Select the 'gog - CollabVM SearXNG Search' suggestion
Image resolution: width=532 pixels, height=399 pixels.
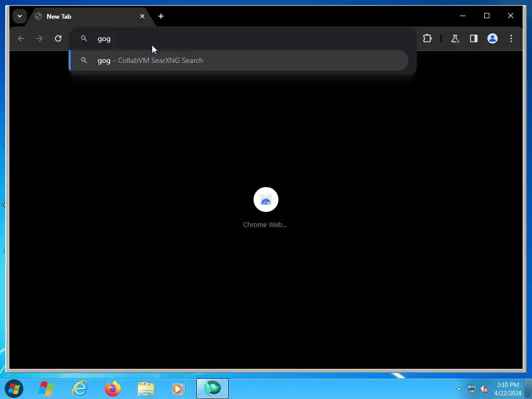pyautogui.click(x=239, y=60)
